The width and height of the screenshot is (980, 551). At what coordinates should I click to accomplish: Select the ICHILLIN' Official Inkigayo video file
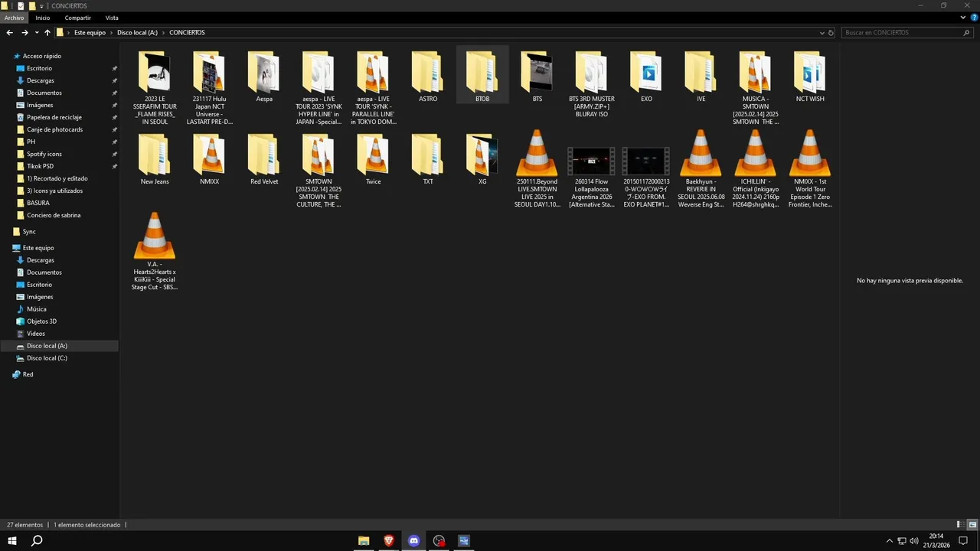[x=755, y=168]
